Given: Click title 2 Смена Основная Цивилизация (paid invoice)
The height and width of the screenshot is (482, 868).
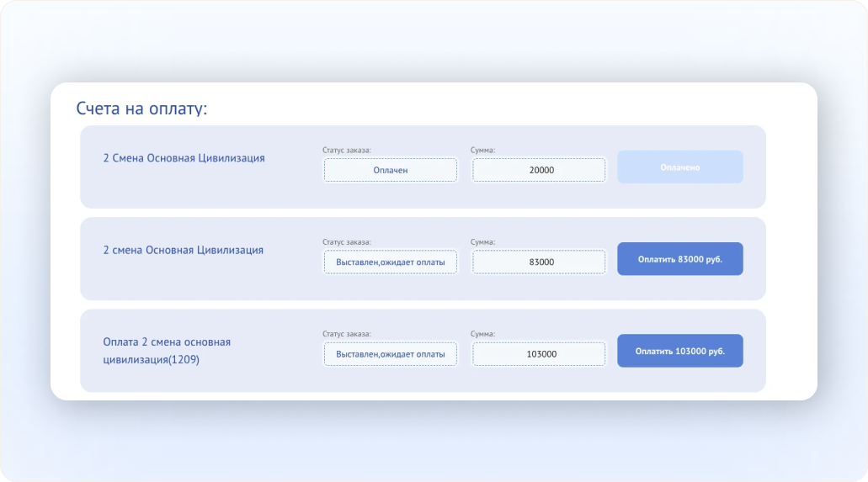Looking at the screenshot, I should click(184, 158).
